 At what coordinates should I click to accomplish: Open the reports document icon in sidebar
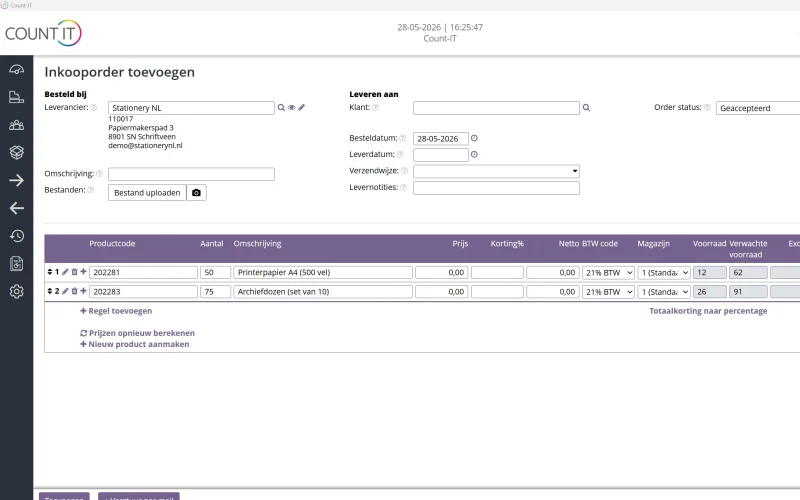(16, 264)
